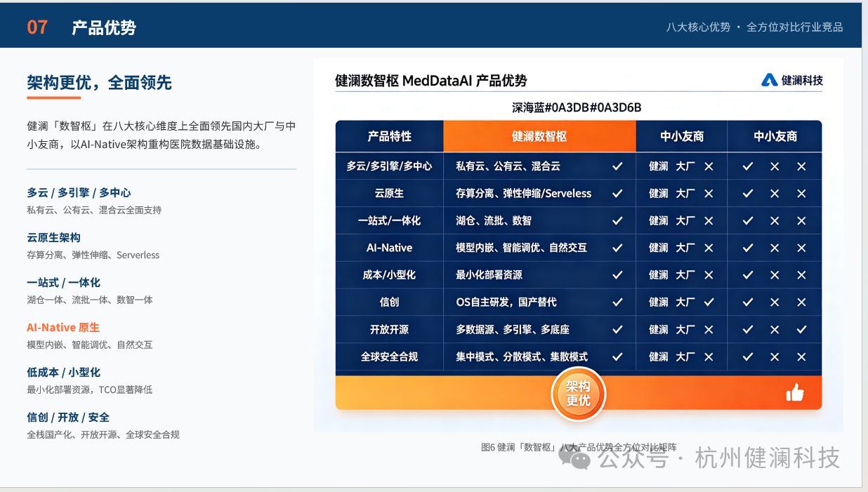The height and width of the screenshot is (492, 868).
Task: Click the checkmark after 湖仓、流批、数智
Action: click(617, 220)
